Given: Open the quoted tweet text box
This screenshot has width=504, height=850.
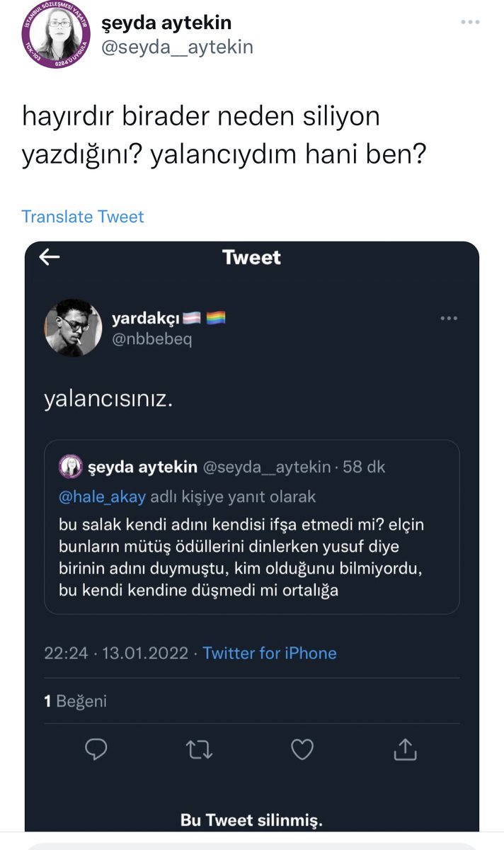Looking at the screenshot, I should (252, 527).
